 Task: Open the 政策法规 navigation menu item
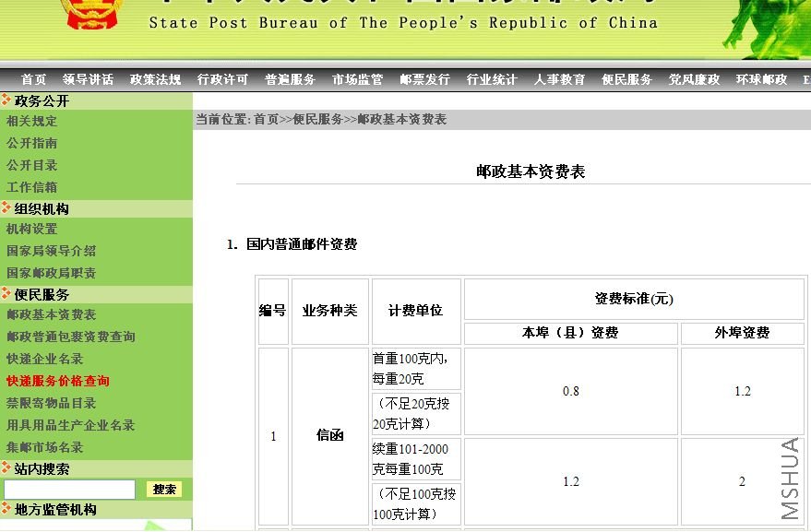155,79
